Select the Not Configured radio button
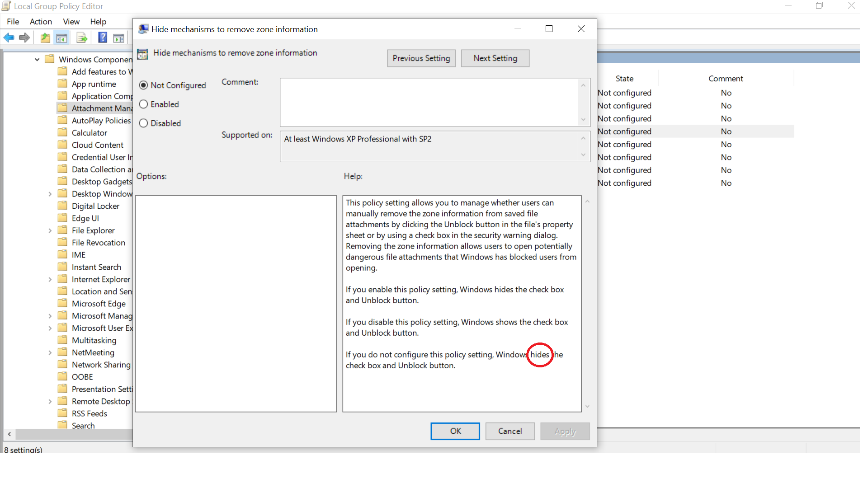This screenshot has width=868, height=488. tap(143, 85)
